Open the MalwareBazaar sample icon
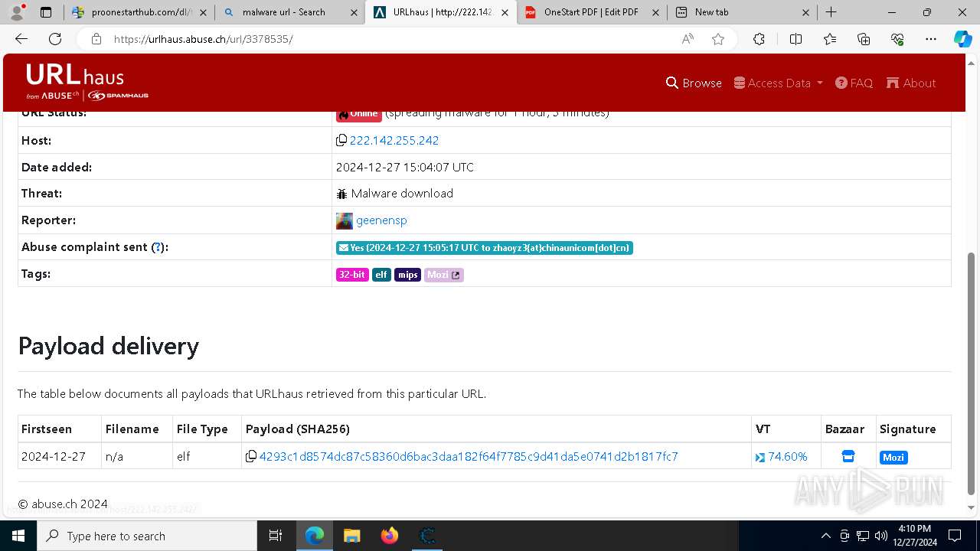Viewport: 980px width, 551px height. [x=848, y=456]
